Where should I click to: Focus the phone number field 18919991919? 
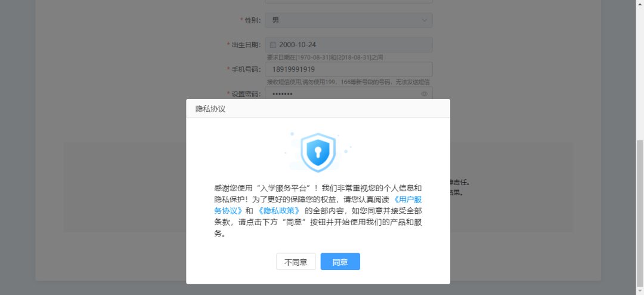pyautogui.click(x=349, y=69)
